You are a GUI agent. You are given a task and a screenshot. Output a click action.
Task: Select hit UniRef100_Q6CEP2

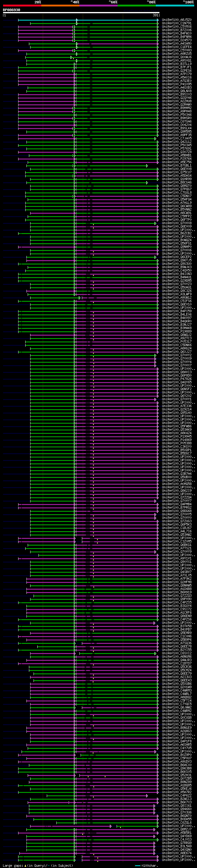(x=177, y=257)
